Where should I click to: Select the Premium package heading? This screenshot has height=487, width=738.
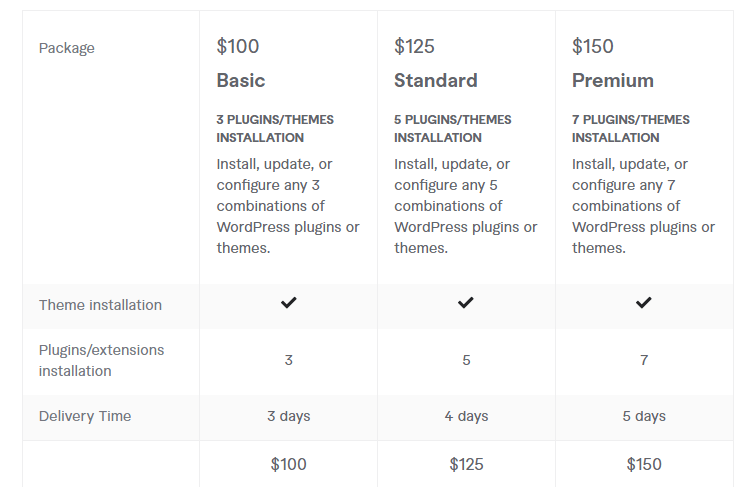pos(613,81)
